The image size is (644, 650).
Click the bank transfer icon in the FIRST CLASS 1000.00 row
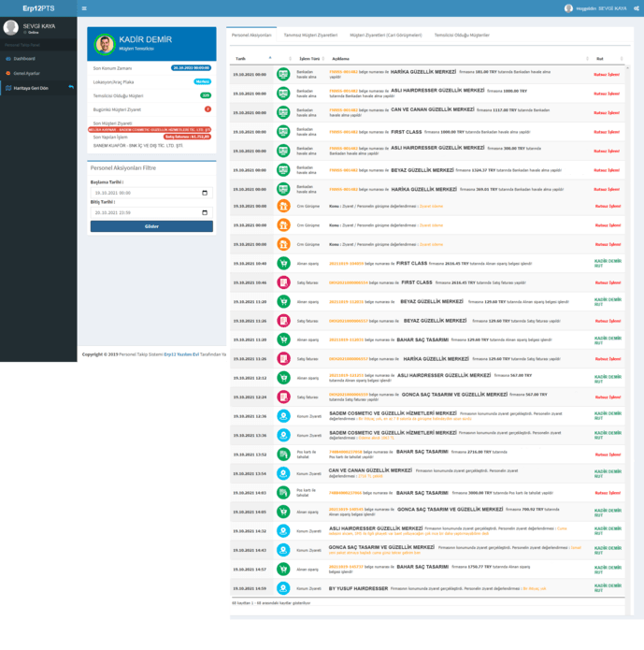(x=283, y=132)
